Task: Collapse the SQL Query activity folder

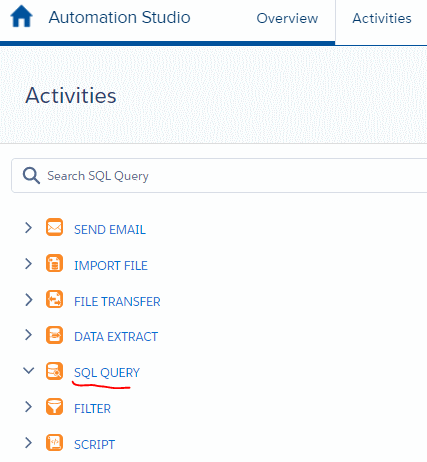Action: (29, 370)
